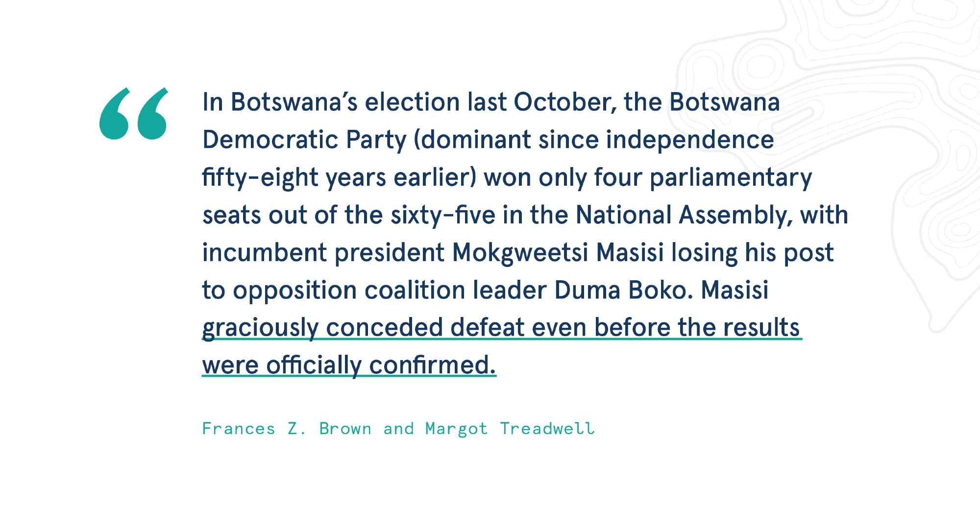Click the word "sixty-five" in the quote
This screenshot has height=513, width=980.
[443, 215]
